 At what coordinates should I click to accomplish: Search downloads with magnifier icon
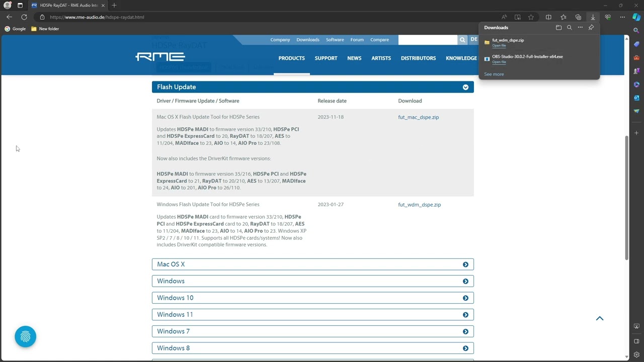[570, 28]
